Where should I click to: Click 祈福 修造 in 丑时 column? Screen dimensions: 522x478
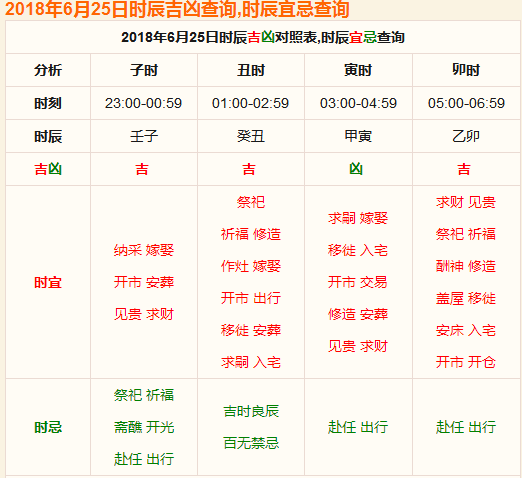(x=251, y=234)
